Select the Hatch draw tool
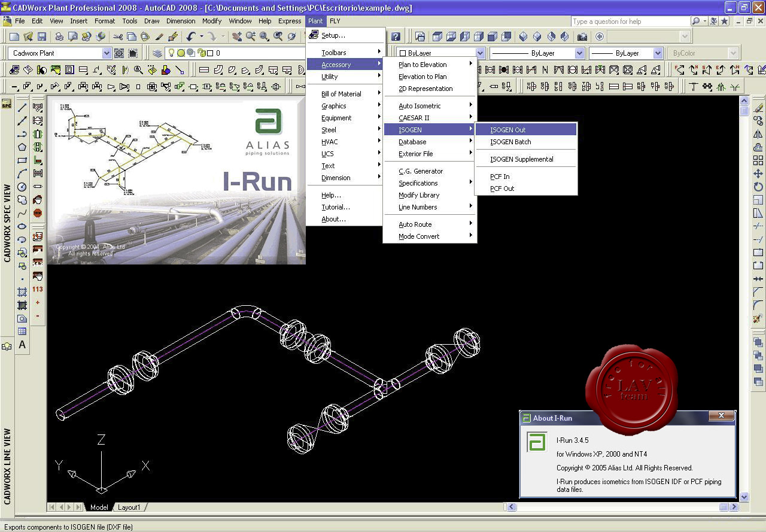Screen dimensions: 766x532 (22, 292)
